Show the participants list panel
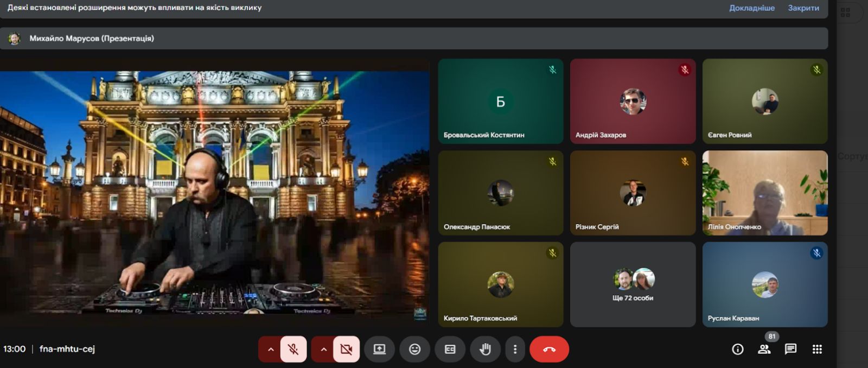868x368 pixels. (764, 349)
